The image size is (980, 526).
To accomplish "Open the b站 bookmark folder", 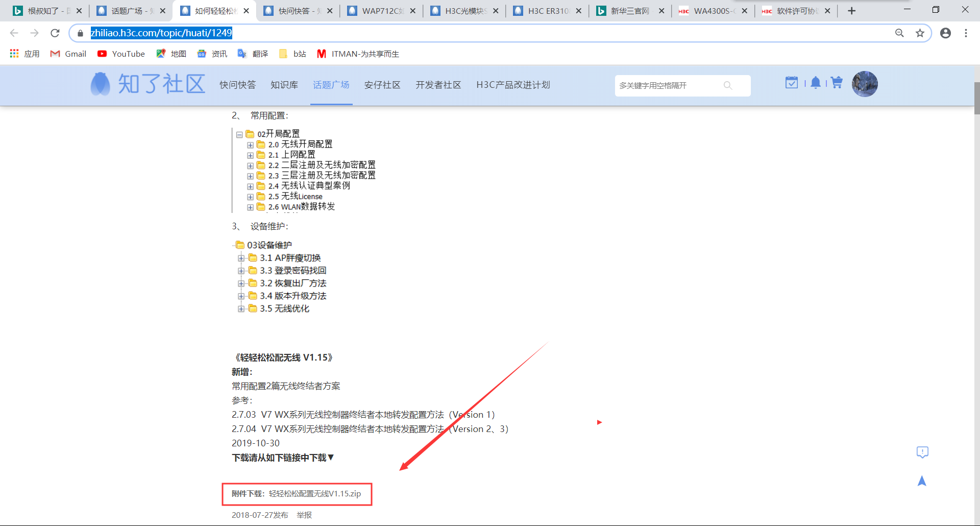I will (292, 54).
